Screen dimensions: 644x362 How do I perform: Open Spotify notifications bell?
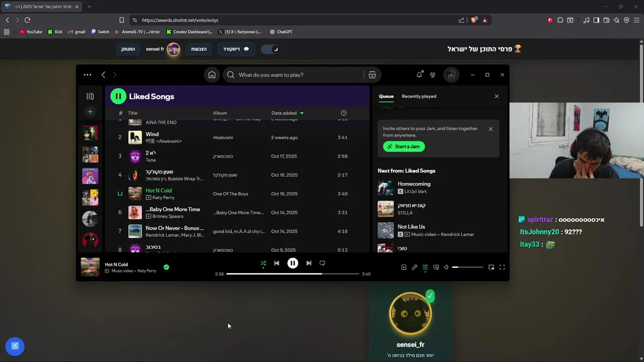tap(419, 75)
